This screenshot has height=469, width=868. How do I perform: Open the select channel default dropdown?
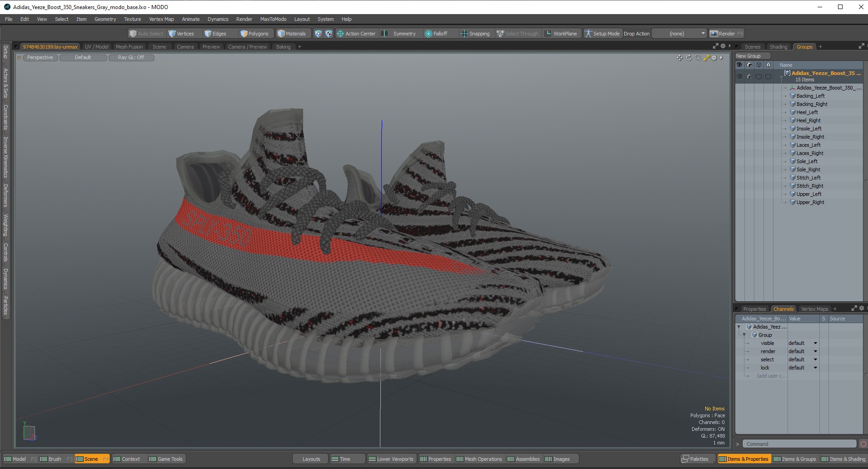(803, 359)
